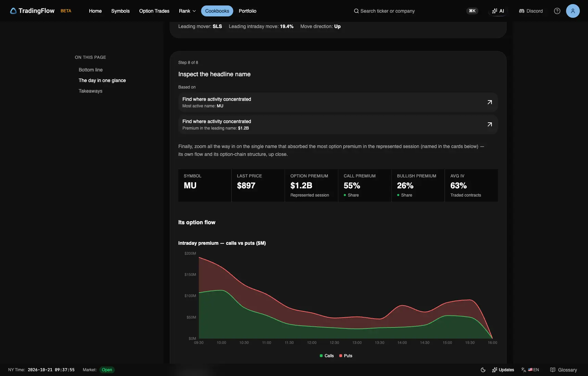Image resolution: width=588 pixels, height=376 pixels.
Task: Click the BETA label
Action: click(x=66, y=11)
